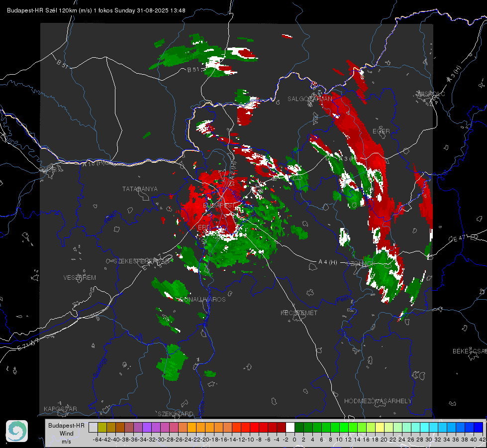Screen dimensions: 487x448
Task: Select the Somogy county label
Action: 99,367
